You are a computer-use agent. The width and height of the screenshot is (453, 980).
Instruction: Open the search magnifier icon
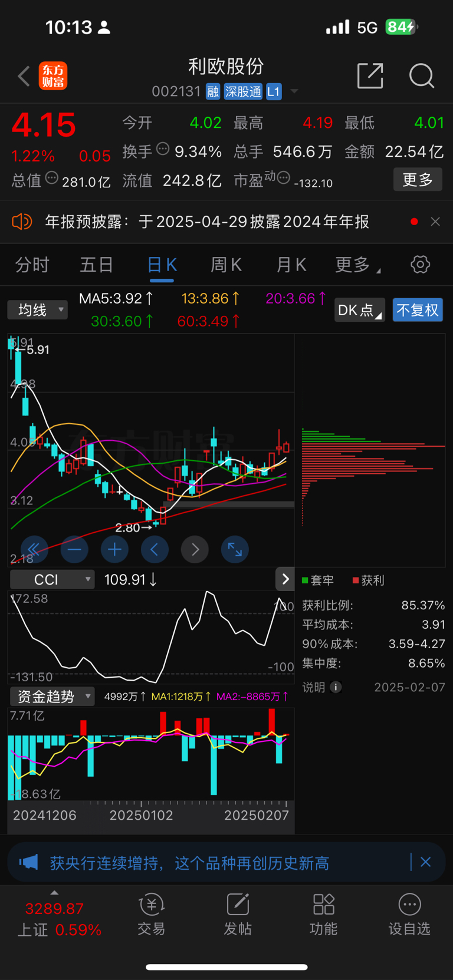(x=421, y=76)
